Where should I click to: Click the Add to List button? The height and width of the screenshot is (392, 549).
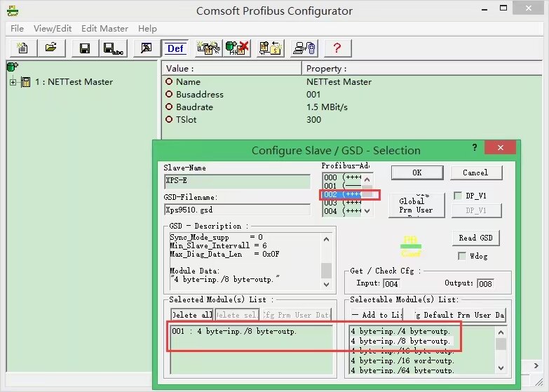[377, 315]
